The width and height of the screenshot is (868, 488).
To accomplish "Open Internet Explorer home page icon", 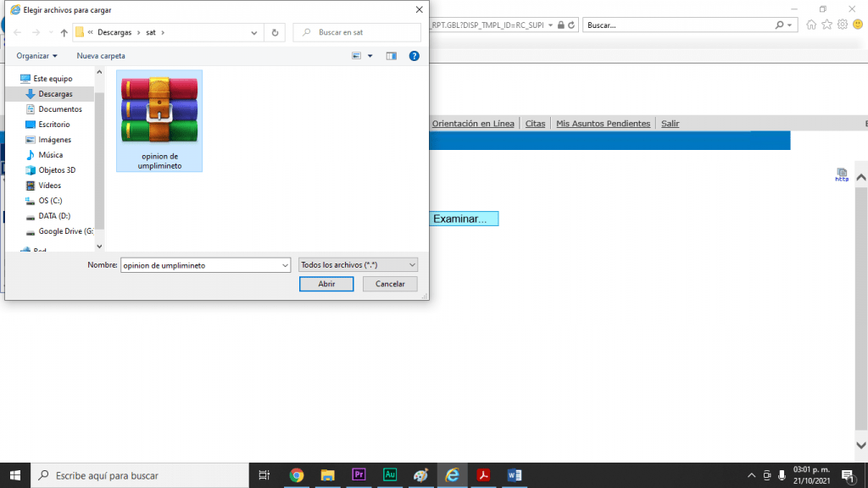I will coord(811,25).
